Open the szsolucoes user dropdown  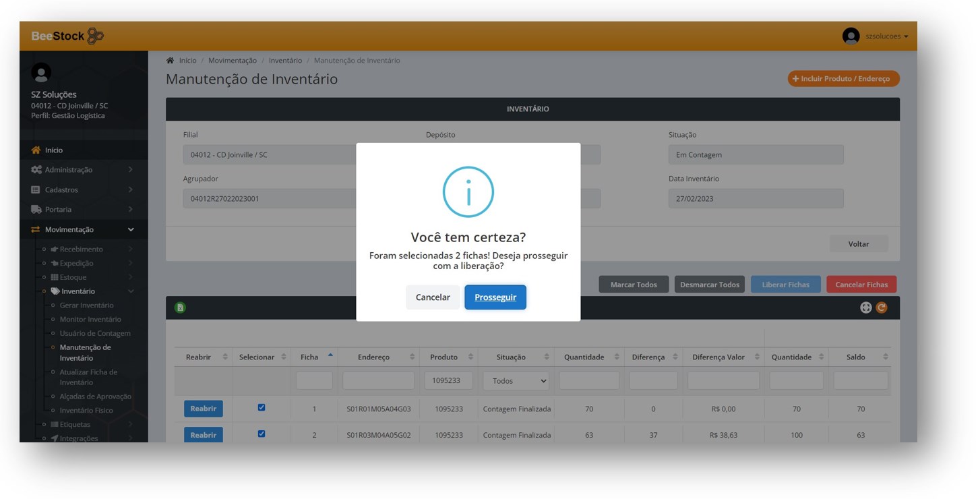click(886, 36)
